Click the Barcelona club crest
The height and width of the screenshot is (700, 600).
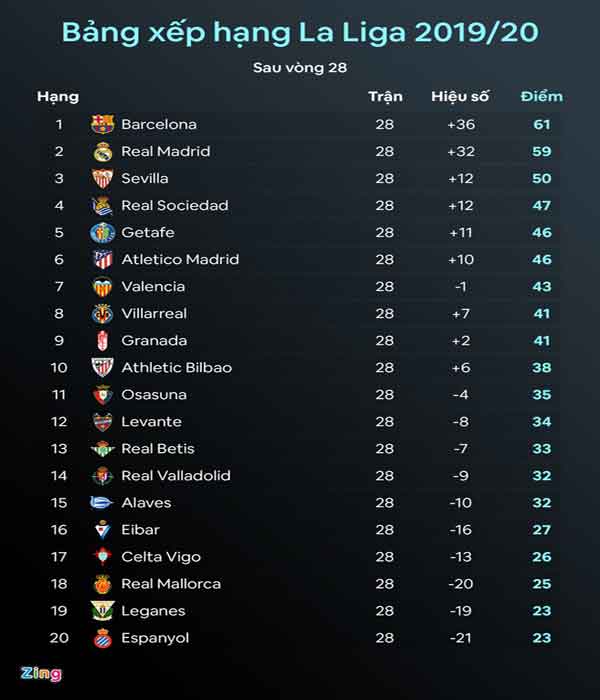click(x=102, y=125)
